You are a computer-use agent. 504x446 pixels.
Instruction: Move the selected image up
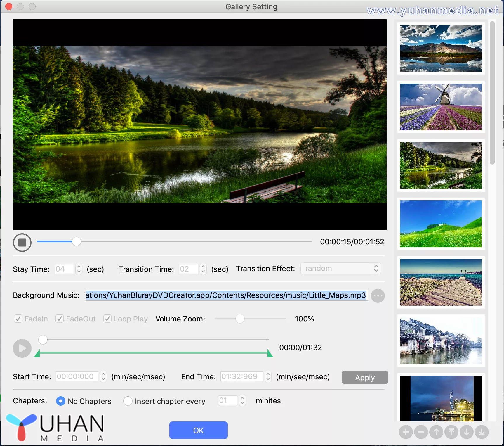(x=436, y=432)
